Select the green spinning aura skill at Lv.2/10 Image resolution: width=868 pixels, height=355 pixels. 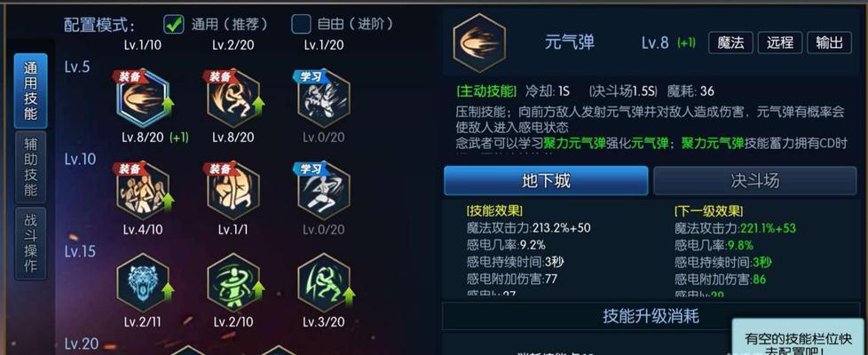(233, 282)
